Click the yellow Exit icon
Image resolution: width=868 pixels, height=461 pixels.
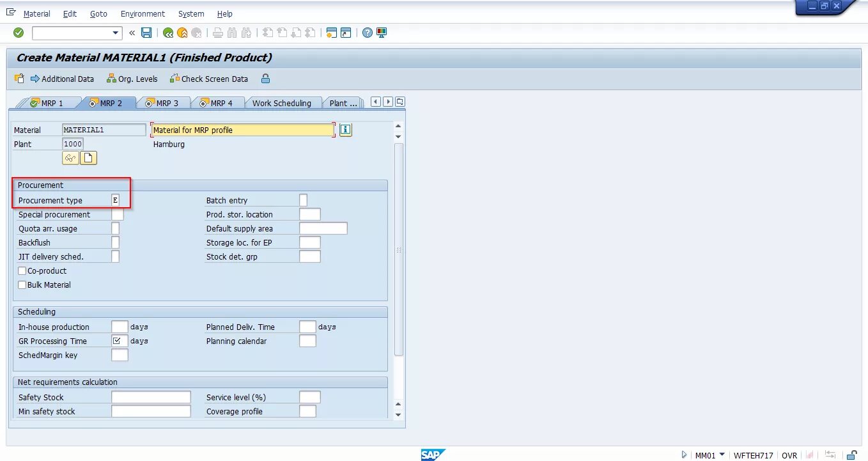click(183, 33)
